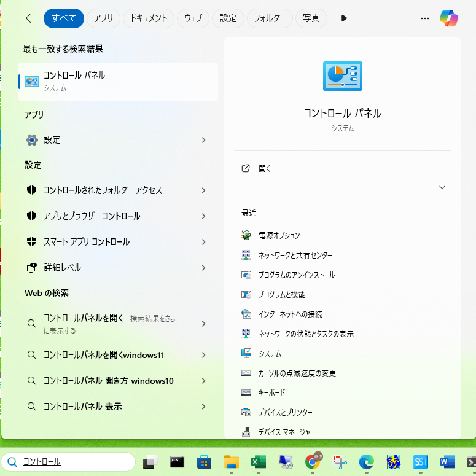This screenshot has width=476, height=476.
Task: Select the アプリ filter tab
Action: [104, 18]
